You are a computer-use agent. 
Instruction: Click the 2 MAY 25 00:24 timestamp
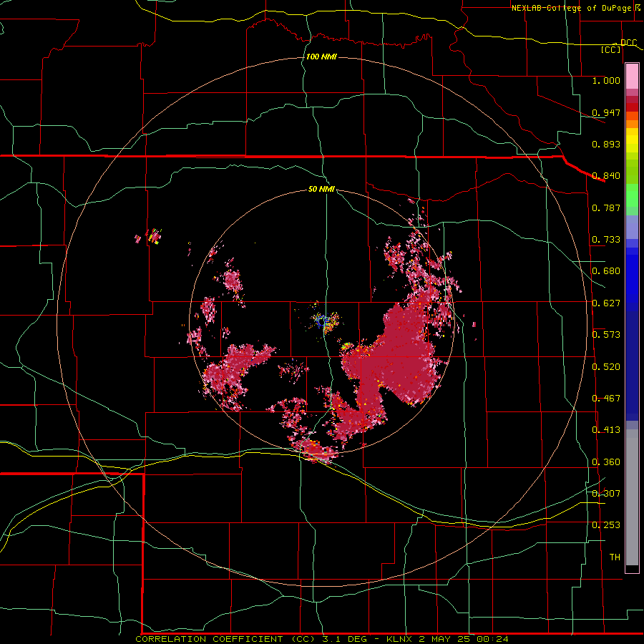(x=464, y=639)
